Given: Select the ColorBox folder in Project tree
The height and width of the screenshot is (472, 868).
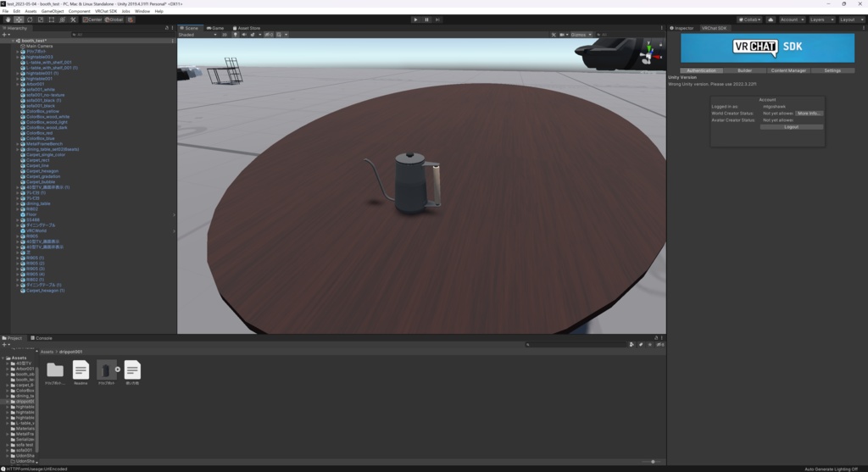Looking at the screenshot, I should [x=23, y=391].
